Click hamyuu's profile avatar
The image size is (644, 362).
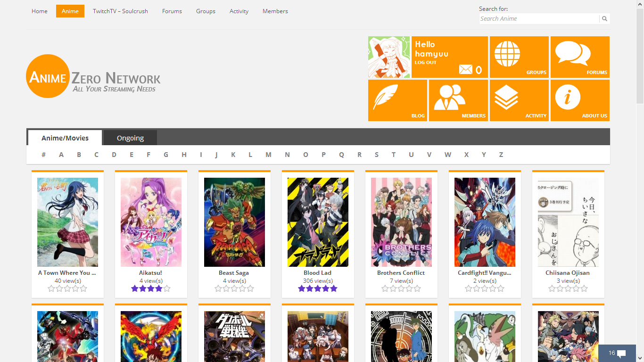click(389, 57)
